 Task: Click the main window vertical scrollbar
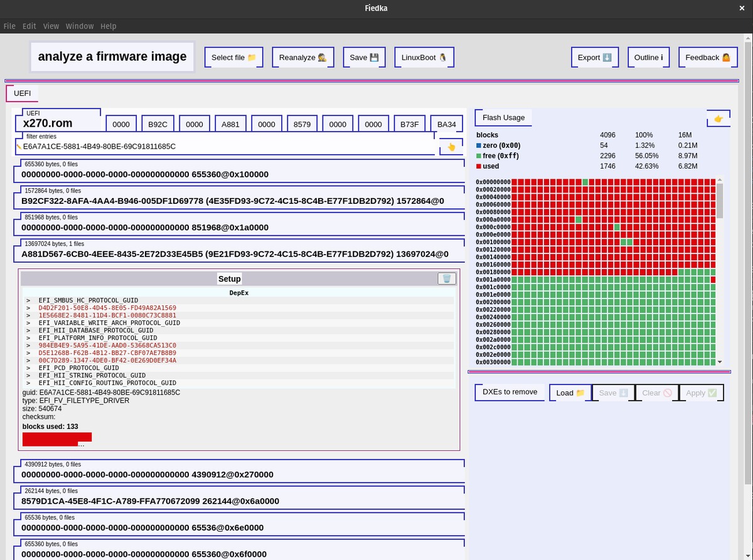748,263
